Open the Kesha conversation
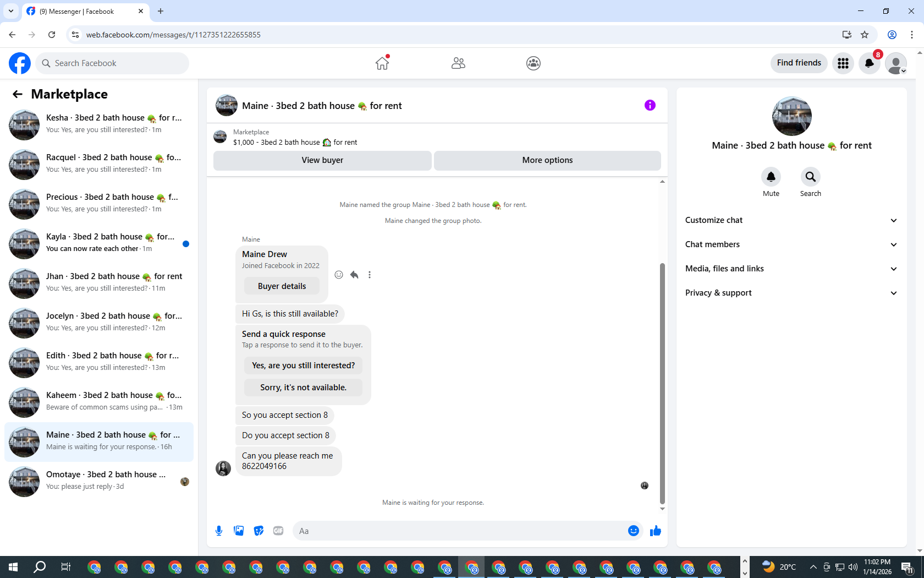This screenshot has height=578, width=924. coord(99,124)
